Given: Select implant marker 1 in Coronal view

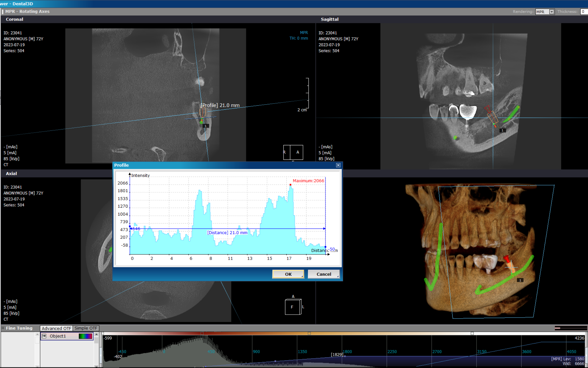Looking at the screenshot, I should [x=206, y=126].
